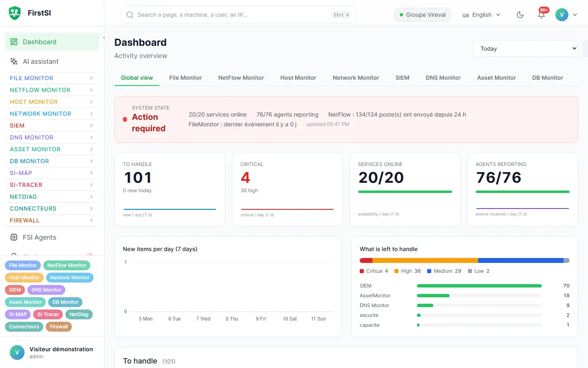Click the TO HANDLE 101 card
Viewport: 588px width, 368px height.
click(170, 189)
